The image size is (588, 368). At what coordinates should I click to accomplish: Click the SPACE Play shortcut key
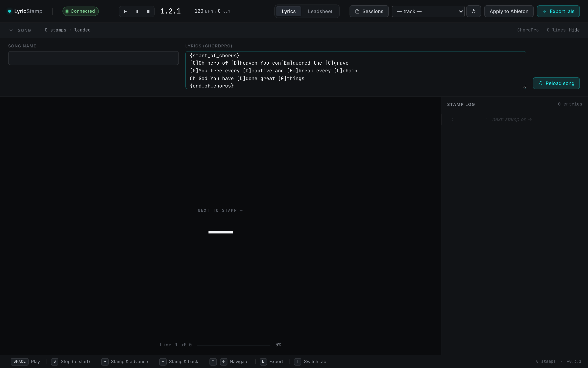(20, 361)
